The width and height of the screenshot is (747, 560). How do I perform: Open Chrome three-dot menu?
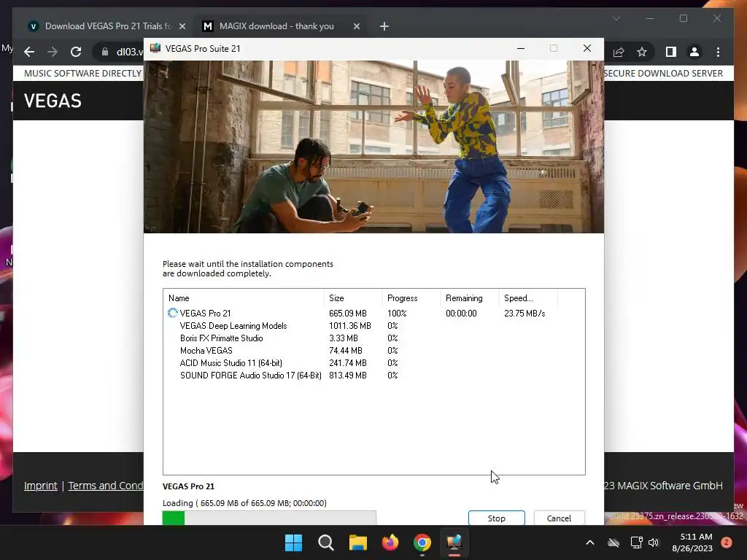[718, 52]
